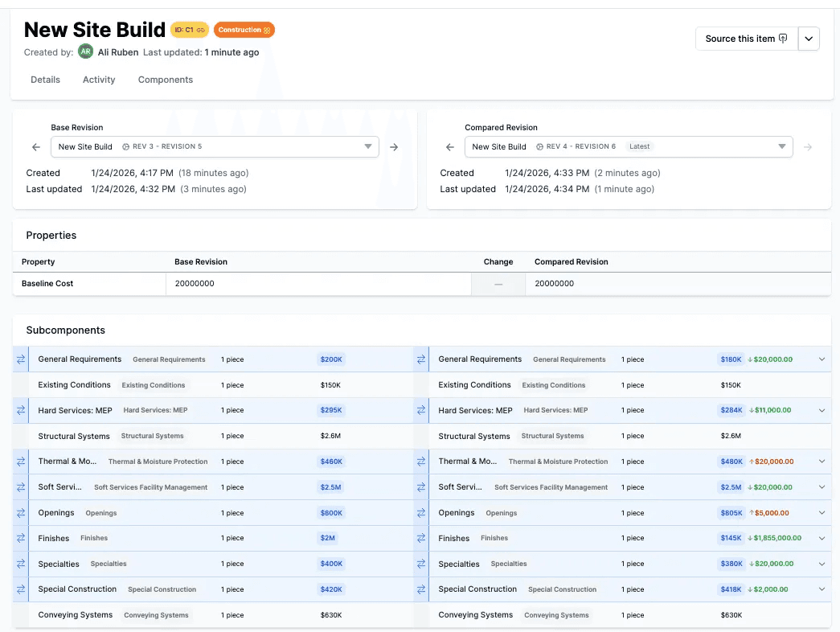The width and height of the screenshot is (840, 632).
Task: Click left swap icon on Openings row
Action: [x=21, y=512]
